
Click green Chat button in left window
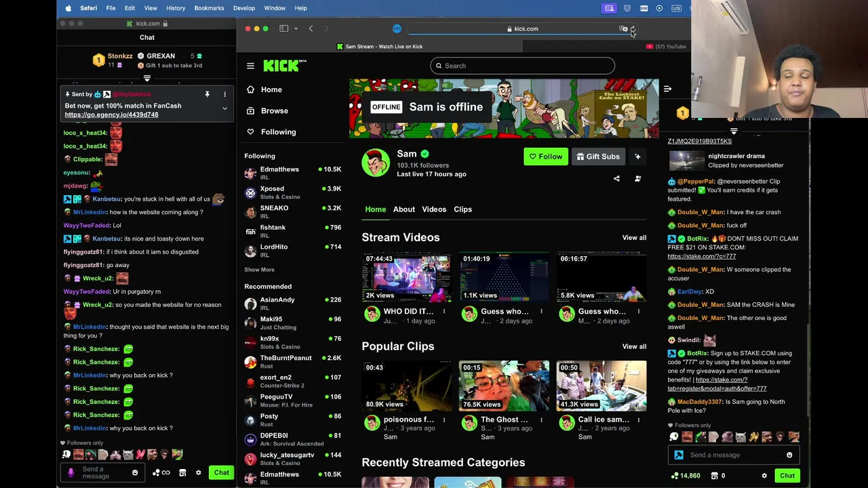pyautogui.click(x=222, y=472)
